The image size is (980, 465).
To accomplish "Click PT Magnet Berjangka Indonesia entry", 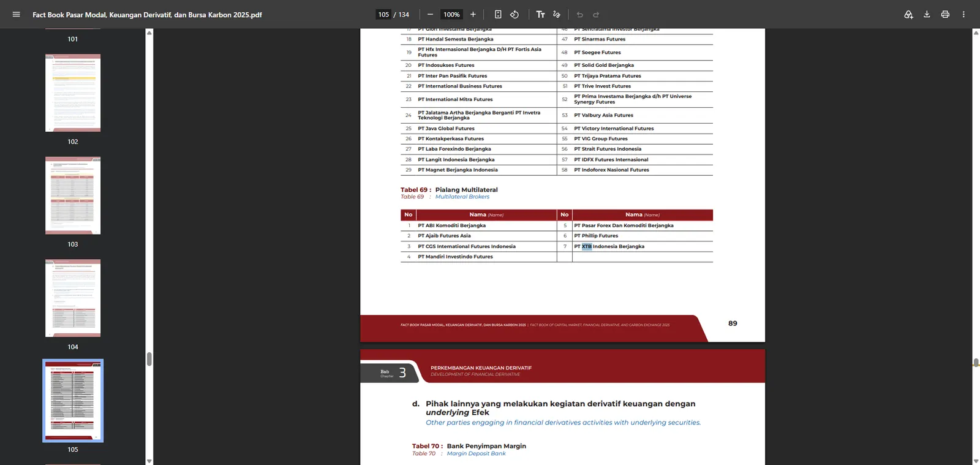I will (x=458, y=170).
